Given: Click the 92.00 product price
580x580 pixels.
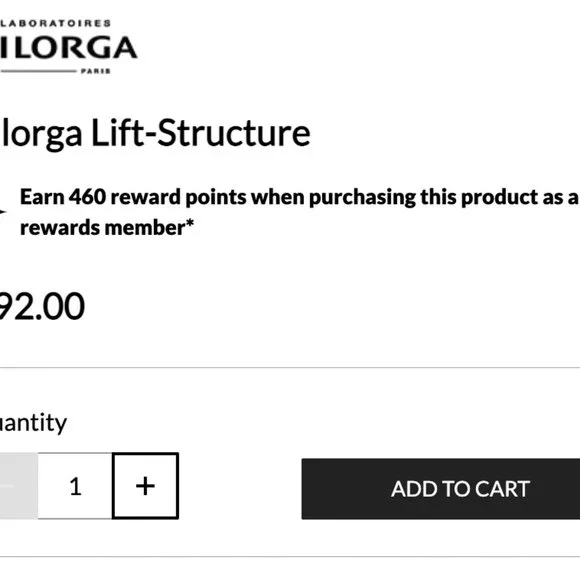Looking at the screenshot, I should pos(42,306).
